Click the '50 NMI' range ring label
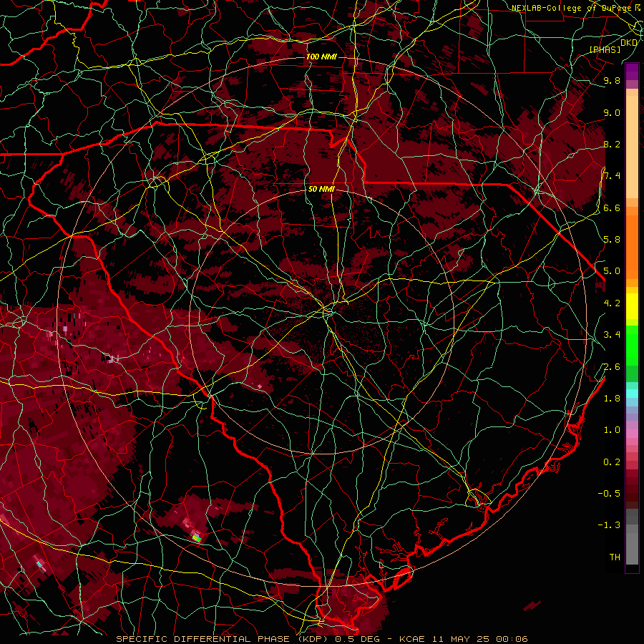This screenshot has width=644, height=644. (x=321, y=190)
